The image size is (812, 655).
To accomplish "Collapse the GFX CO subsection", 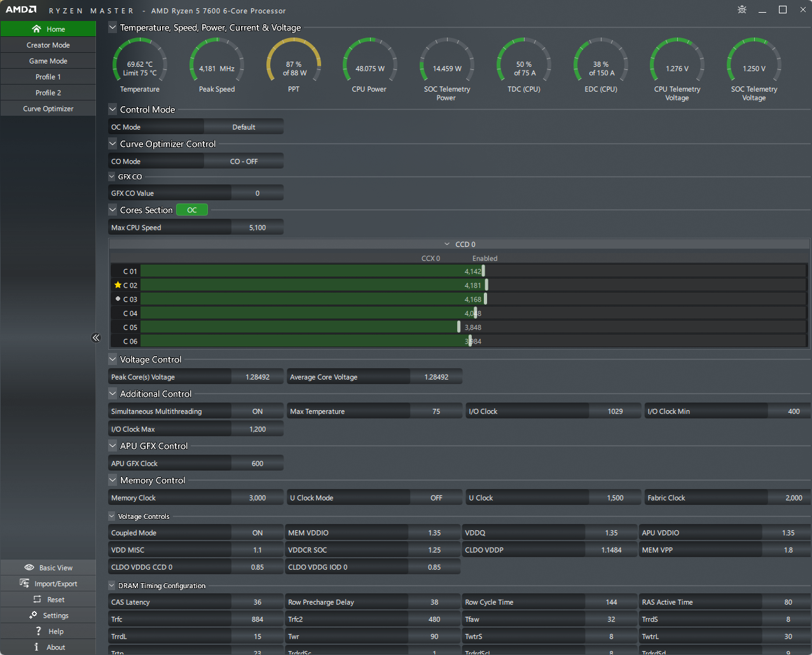I will [x=112, y=177].
